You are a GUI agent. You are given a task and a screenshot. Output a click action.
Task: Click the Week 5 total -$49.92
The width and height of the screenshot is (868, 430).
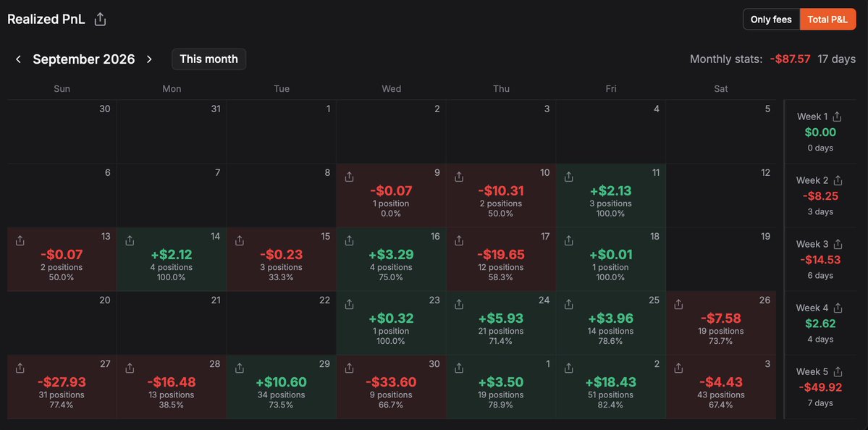click(x=820, y=387)
